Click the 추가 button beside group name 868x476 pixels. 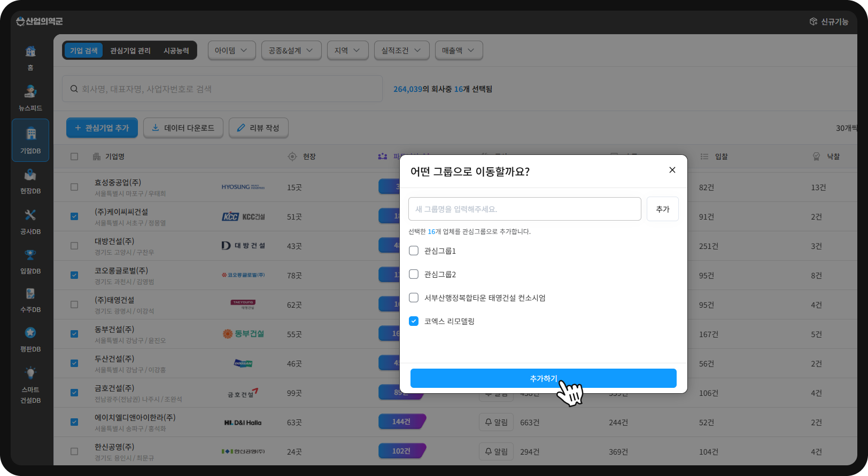tap(663, 209)
